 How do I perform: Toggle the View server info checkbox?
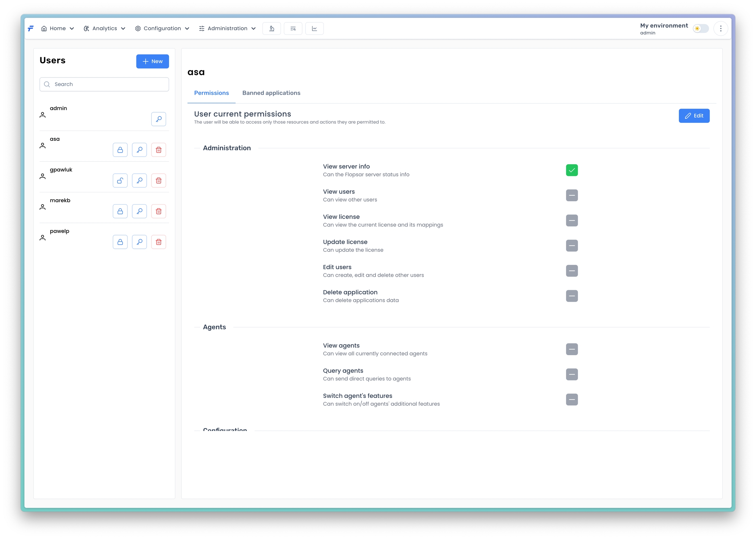point(572,170)
